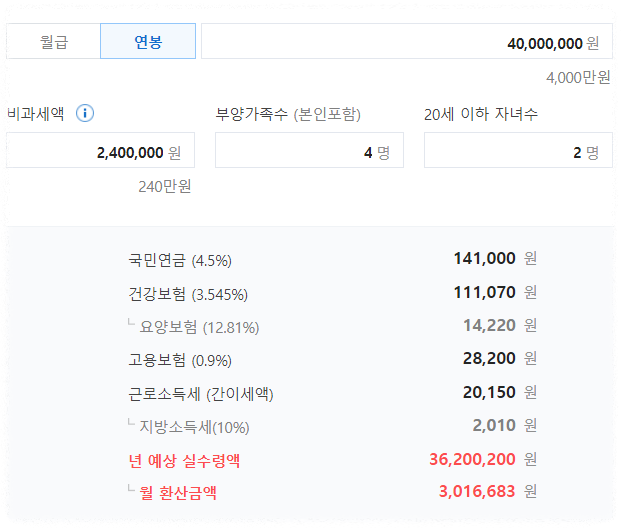Click the 년 예상 실수령액 label

184,461
